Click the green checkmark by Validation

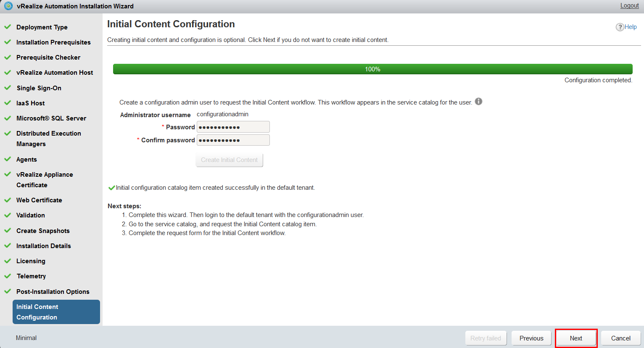click(x=8, y=215)
